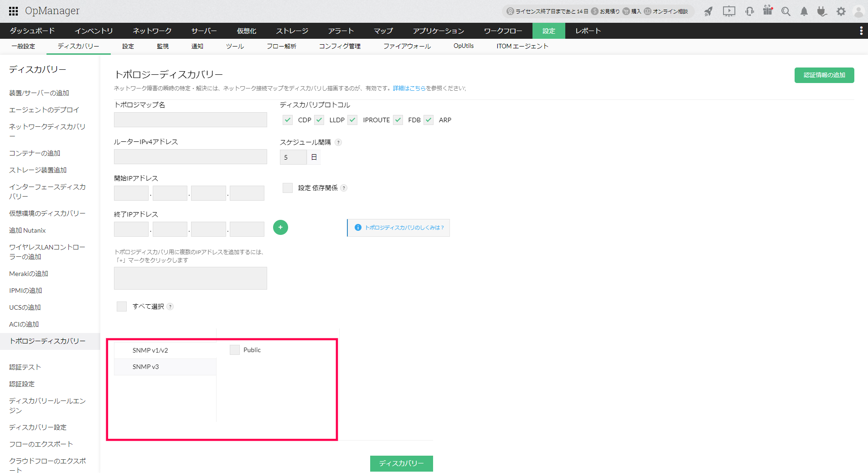Viewport: 868px width, 473px height.
Task: Open the vertical three-dot menu
Action: tap(861, 31)
